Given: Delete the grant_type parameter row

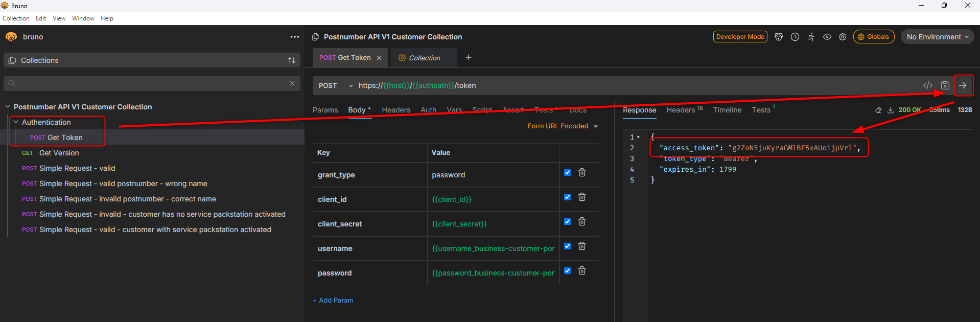Looking at the screenshot, I should 582,173.
